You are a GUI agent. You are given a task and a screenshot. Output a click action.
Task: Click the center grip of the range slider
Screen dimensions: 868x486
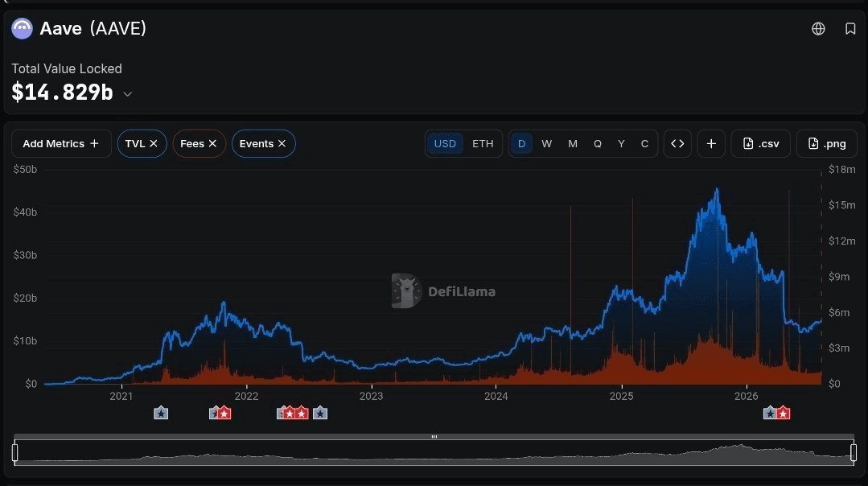pos(434,437)
